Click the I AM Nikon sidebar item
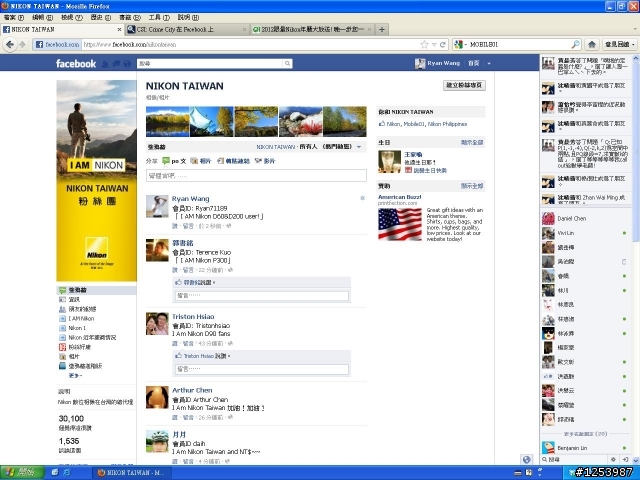 pyautogui.click(x=81, y=318)
